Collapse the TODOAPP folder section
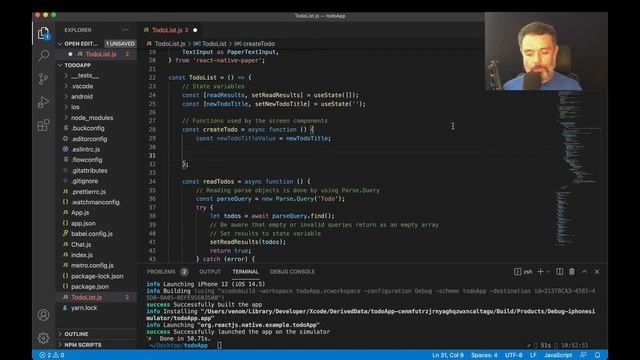The image size is (640, 360). coord(60,65)
